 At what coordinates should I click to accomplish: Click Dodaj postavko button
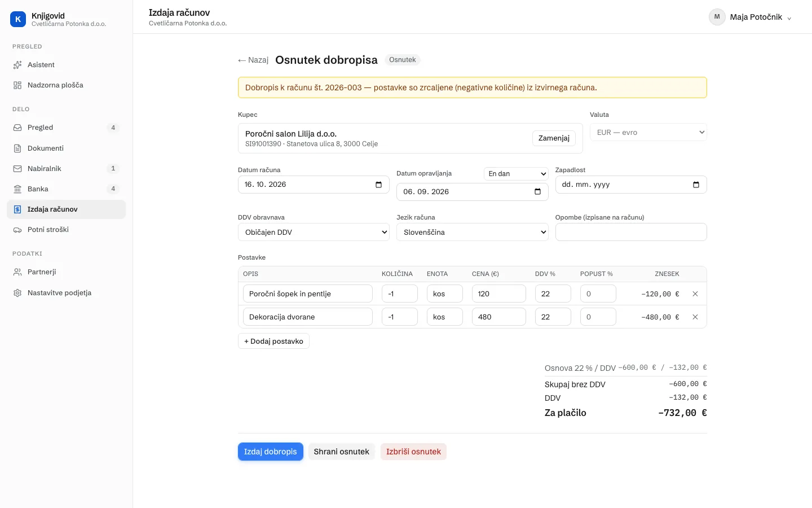(273, 341)
